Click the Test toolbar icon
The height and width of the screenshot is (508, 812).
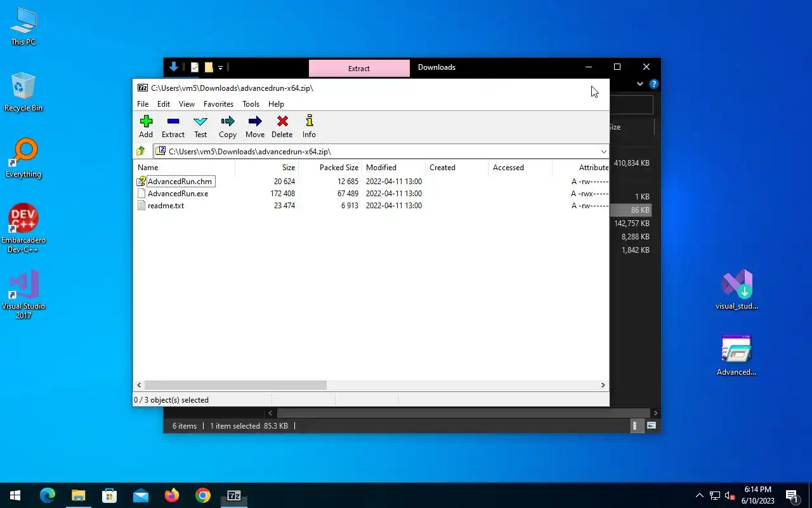pos(200,121)
